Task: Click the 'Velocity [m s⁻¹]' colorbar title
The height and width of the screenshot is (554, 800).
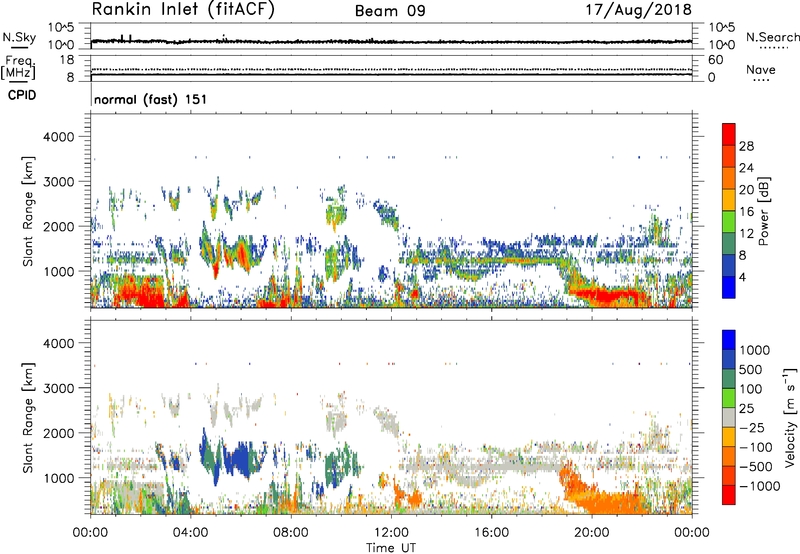Action: tap(790, 417)
